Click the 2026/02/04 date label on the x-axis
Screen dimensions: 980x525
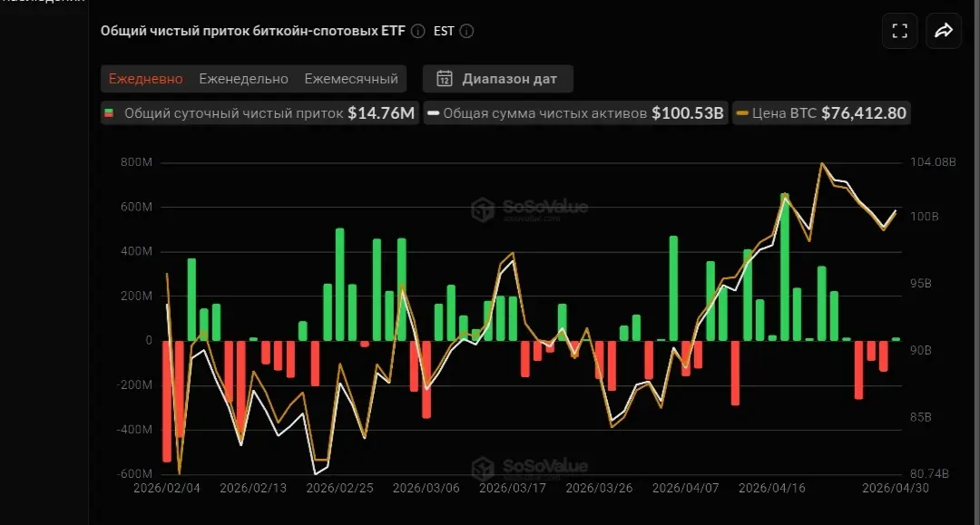167,488
